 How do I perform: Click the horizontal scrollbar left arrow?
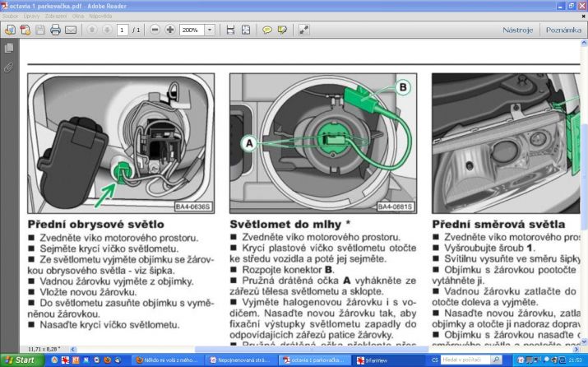click(x=73, y=350)
